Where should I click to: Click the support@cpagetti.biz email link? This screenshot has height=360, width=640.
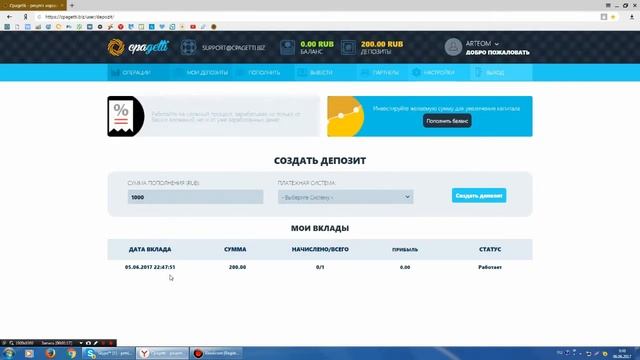click(x=233, y=48)
